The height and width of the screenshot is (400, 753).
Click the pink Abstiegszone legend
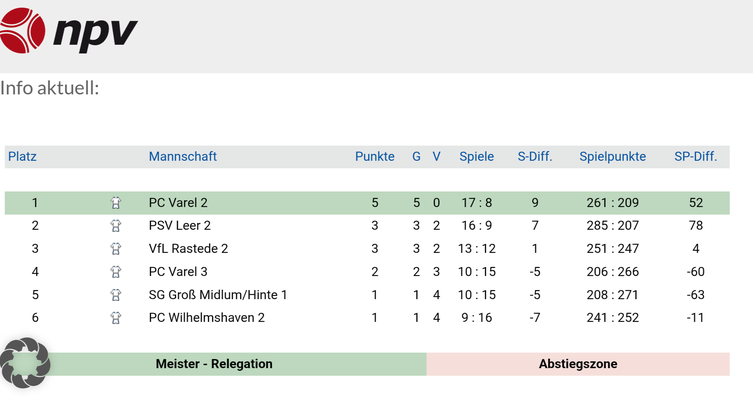pos(578,364)
